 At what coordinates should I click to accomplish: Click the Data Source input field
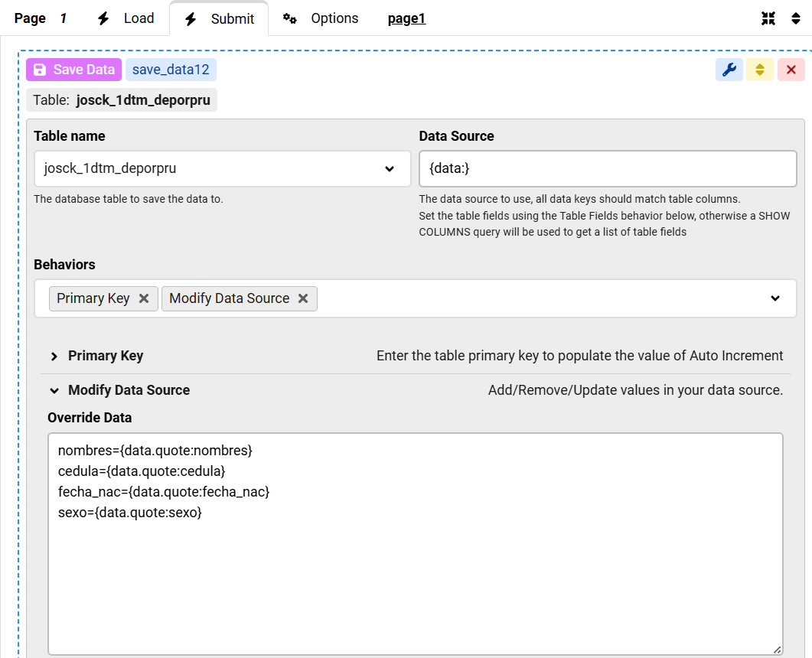(x=608, y=168)
